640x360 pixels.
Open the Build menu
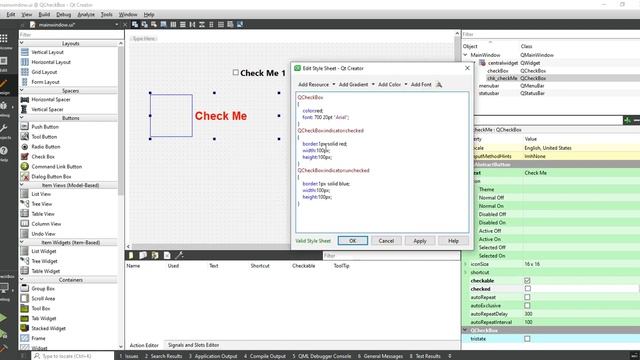point(44,14)
